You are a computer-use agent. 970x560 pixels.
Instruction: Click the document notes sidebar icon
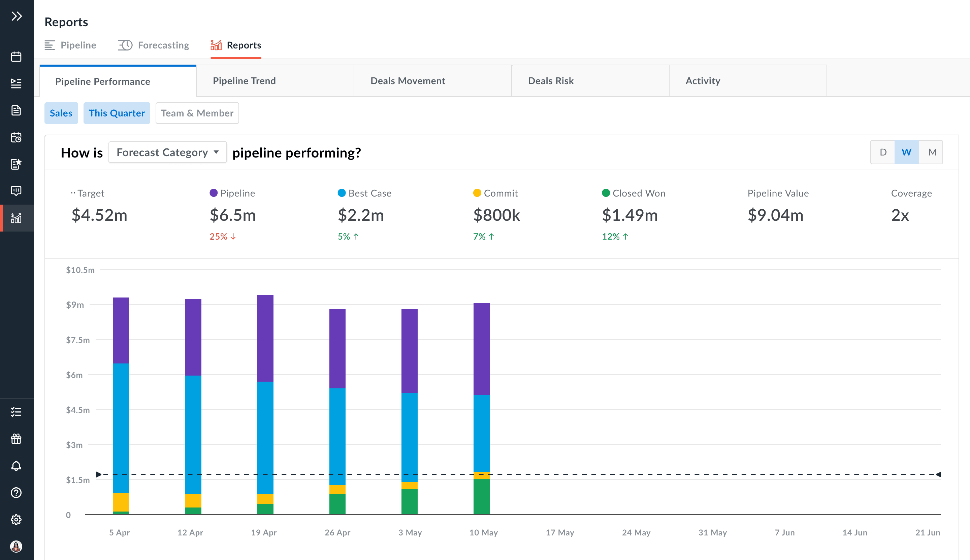point(16,111)
